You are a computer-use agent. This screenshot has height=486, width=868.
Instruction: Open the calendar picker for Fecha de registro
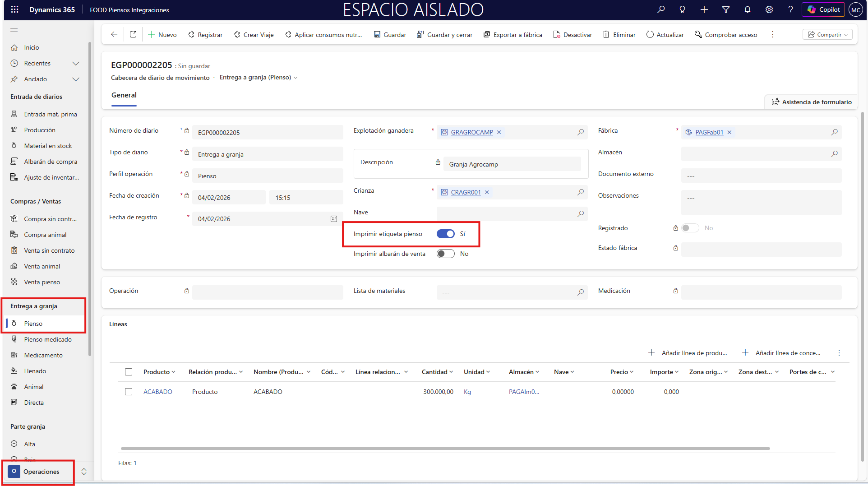click(334, 219)
